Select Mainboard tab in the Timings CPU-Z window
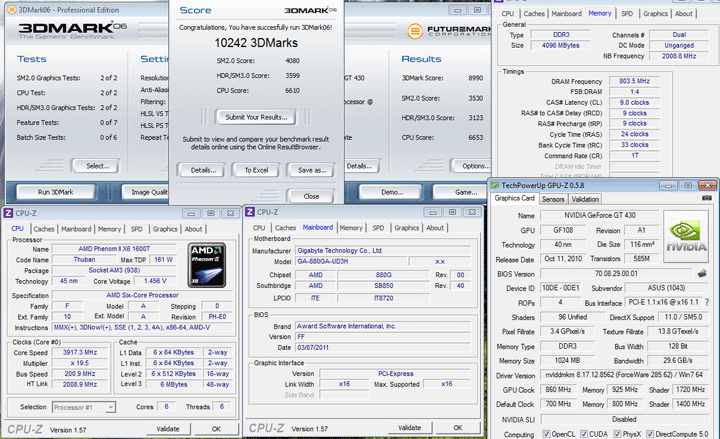 pos(566,14)
